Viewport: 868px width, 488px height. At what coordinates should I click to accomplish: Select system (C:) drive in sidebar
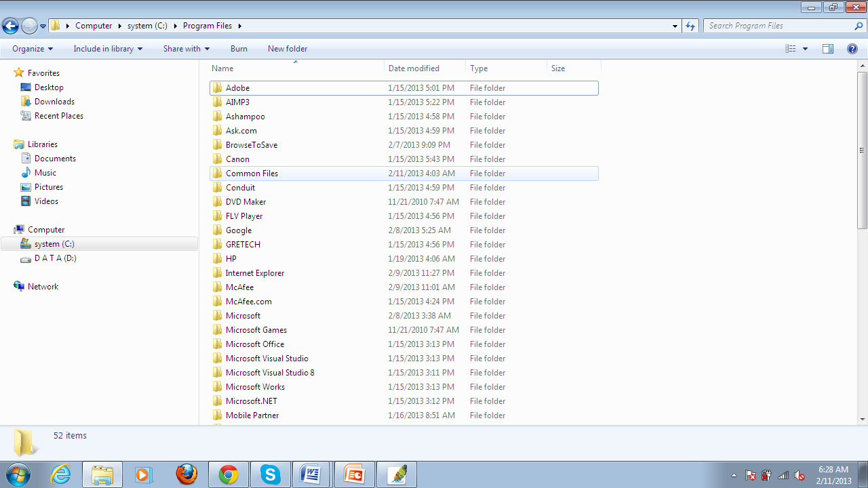pyautogui.click(x=99, y=244)
